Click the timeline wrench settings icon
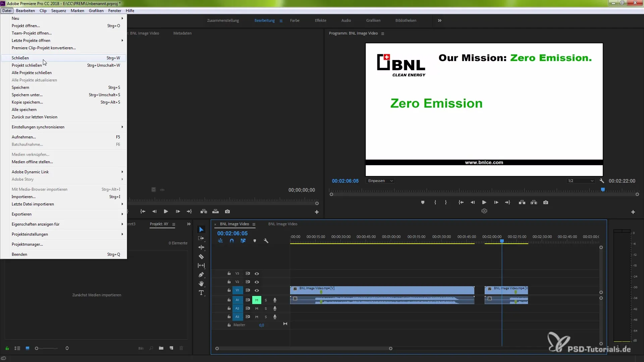Image resolution: width=644 pixels, height=362 pixels. pyautogui.click(x=266, y=241)
